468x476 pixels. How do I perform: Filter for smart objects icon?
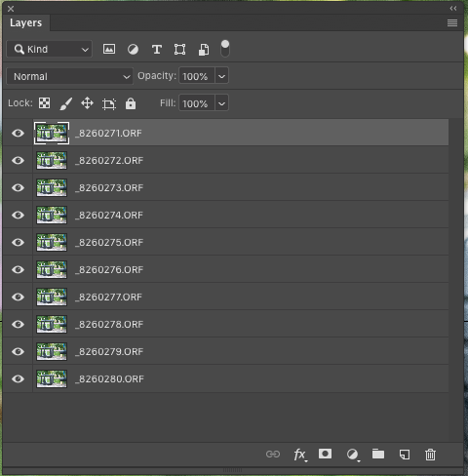click(204, 50)
